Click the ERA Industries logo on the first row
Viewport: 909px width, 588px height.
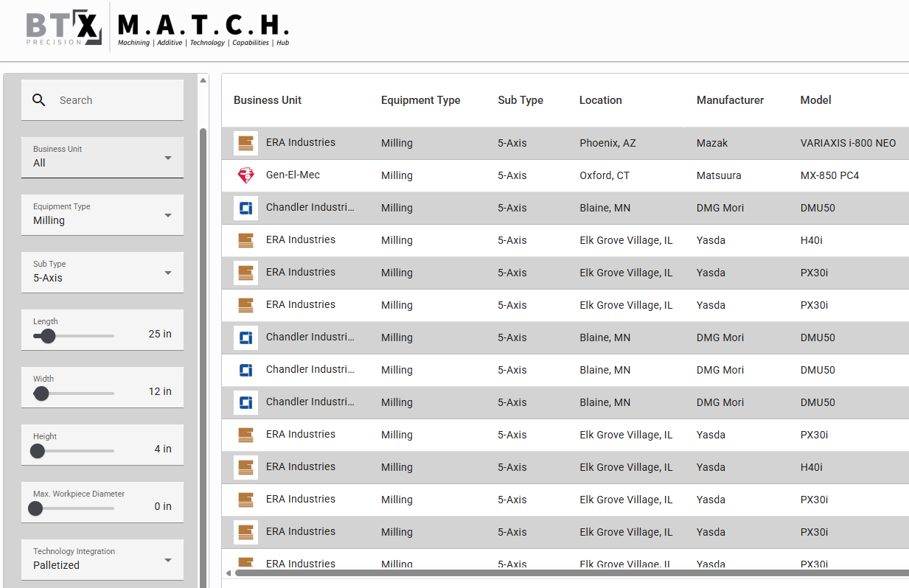[245, 142]
